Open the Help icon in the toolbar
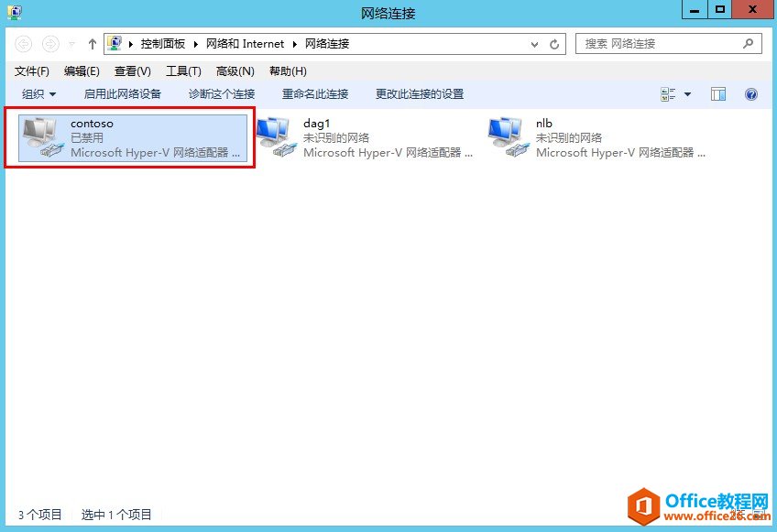This screenshot has width=777, height=532. (x=750, y=93)
